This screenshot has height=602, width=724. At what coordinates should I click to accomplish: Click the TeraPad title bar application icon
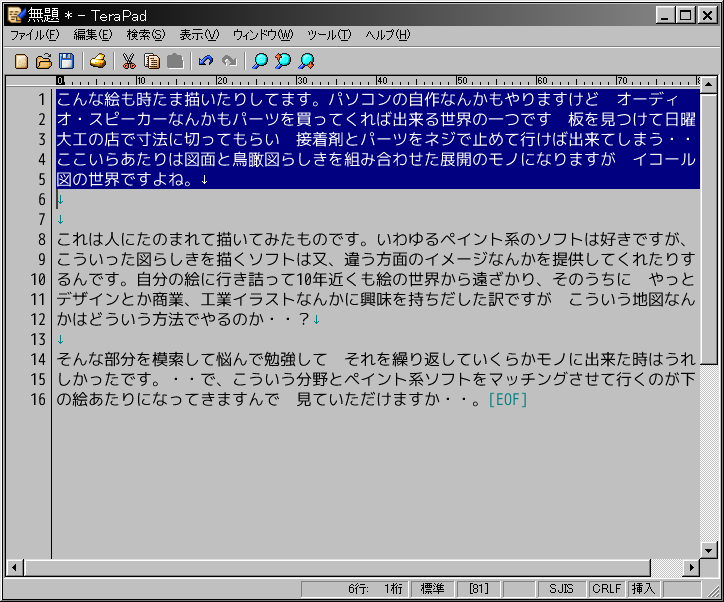click(x=16, y=15)
